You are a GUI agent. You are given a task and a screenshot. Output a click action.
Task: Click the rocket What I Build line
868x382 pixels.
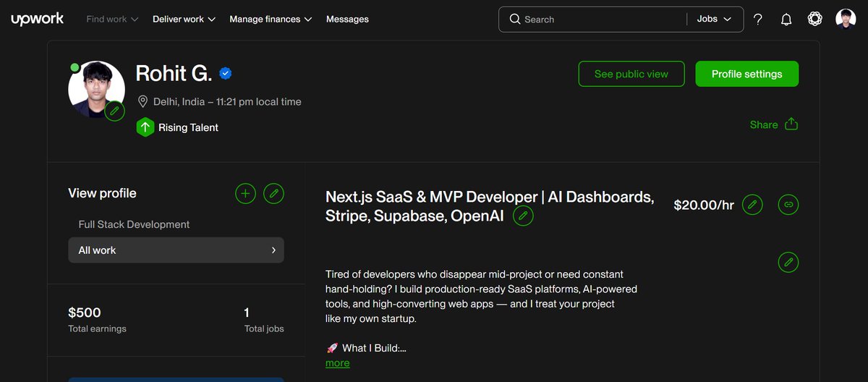(x=366, y=348)
